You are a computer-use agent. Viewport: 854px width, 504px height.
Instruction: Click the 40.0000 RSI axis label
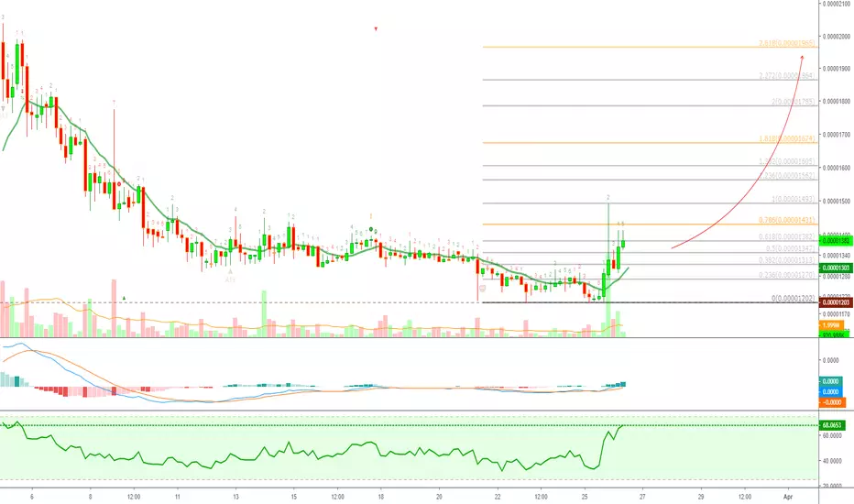point(832,461)
